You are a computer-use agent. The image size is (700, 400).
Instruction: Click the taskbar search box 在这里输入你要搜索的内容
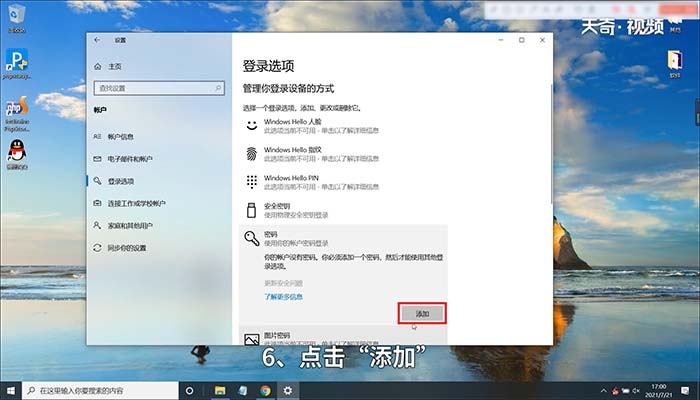pyautogui.click(x=100, y=391)
